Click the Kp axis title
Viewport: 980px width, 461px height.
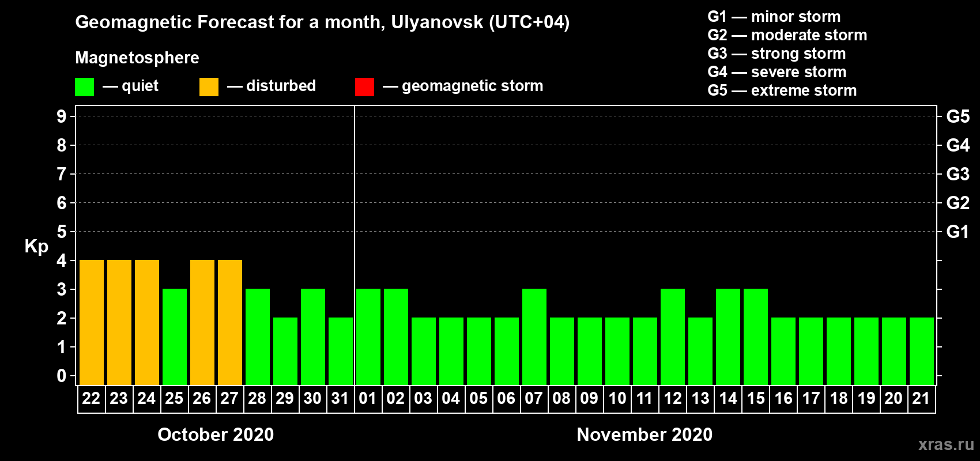pyautogui.click(x=36, y=247)
